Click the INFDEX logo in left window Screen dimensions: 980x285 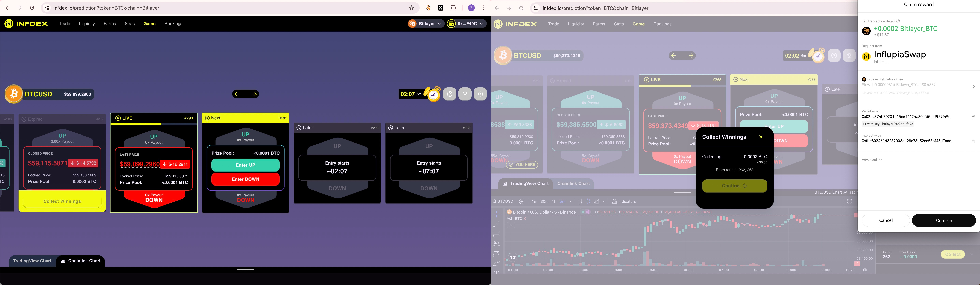click(26, 24)
